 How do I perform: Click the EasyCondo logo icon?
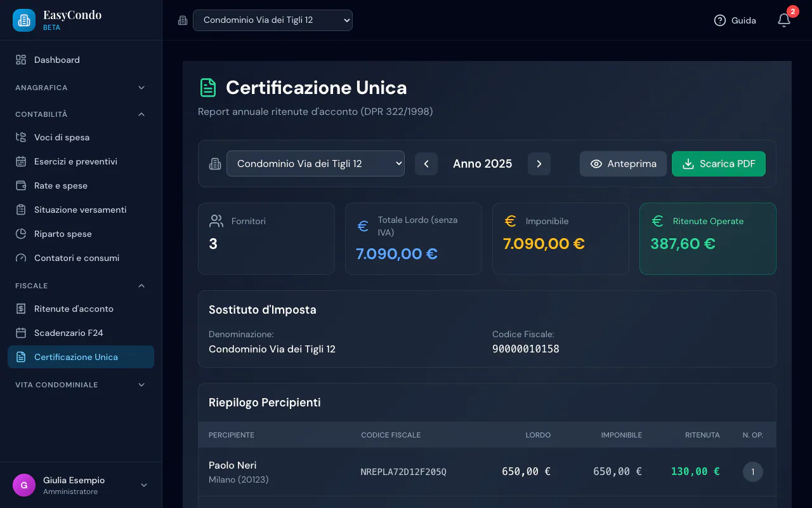click(x=24, y=20)
